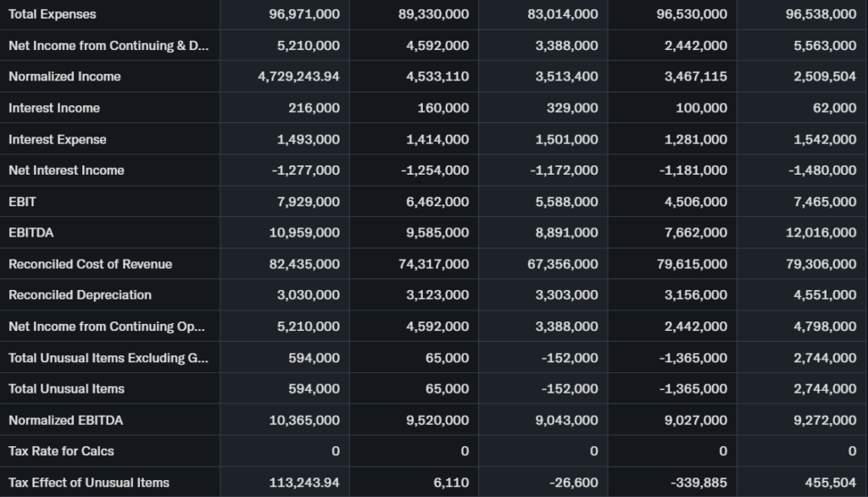Click the Net Interest Income row label
This screenshot has height=497, width=868.
(x=66, y=170)
